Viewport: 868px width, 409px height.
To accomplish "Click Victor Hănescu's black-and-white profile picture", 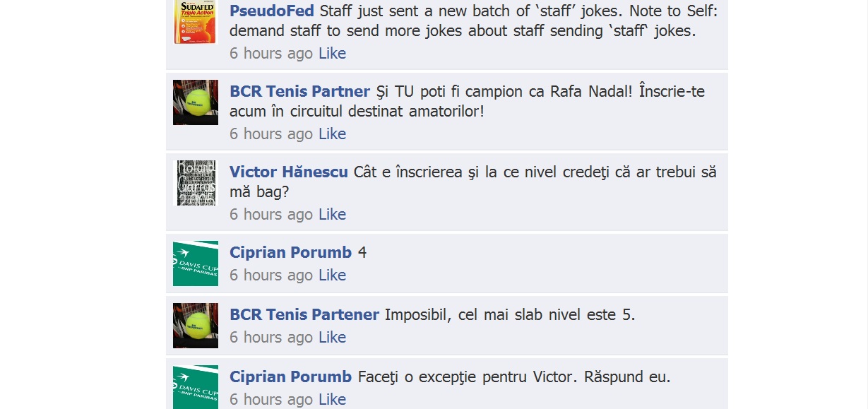I will 196,183.
